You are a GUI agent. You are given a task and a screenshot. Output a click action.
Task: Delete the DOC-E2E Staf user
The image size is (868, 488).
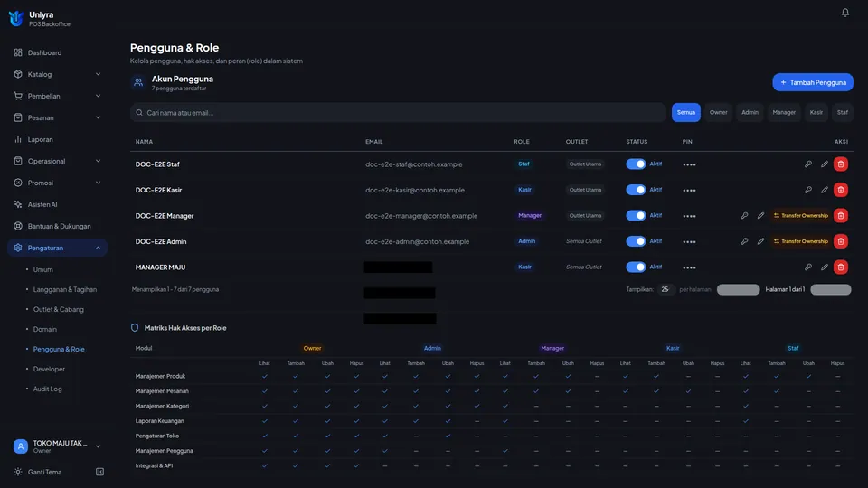pos(840,164)
